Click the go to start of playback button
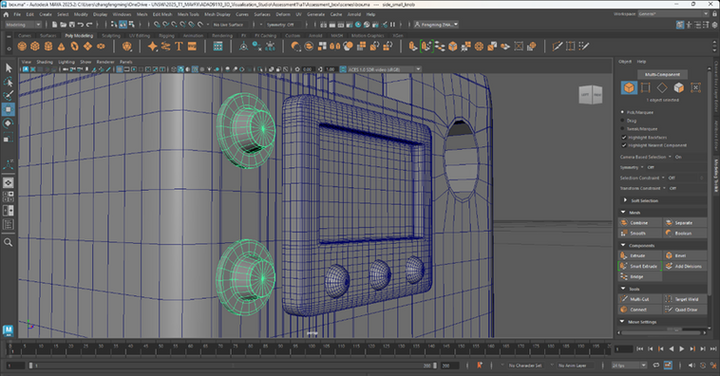The width and height of the screenshot is (720, 376). point(640,349)
